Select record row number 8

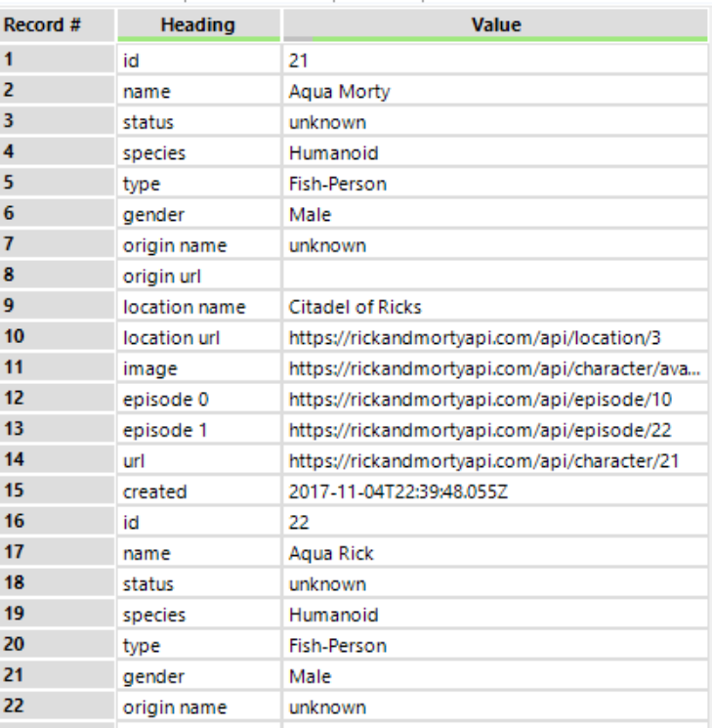(x=57, y=276)
